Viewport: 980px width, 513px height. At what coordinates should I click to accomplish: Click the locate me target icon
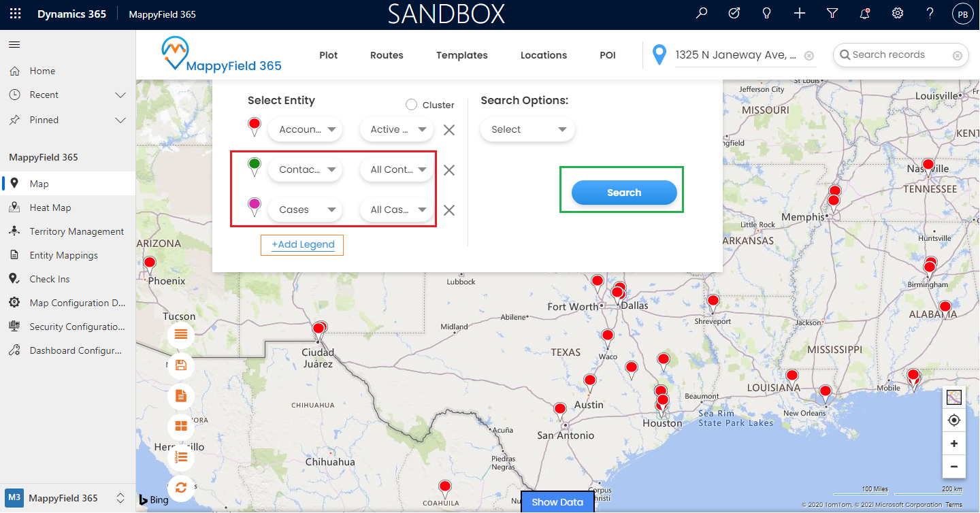[953, 420]
